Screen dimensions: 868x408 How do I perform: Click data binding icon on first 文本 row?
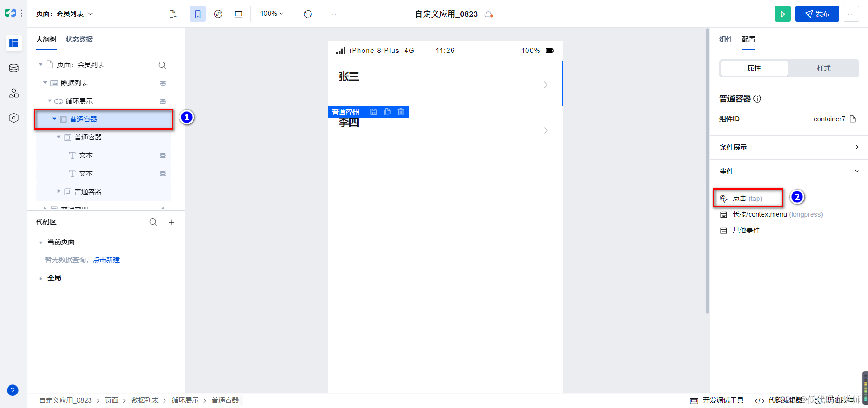(163, 156)
